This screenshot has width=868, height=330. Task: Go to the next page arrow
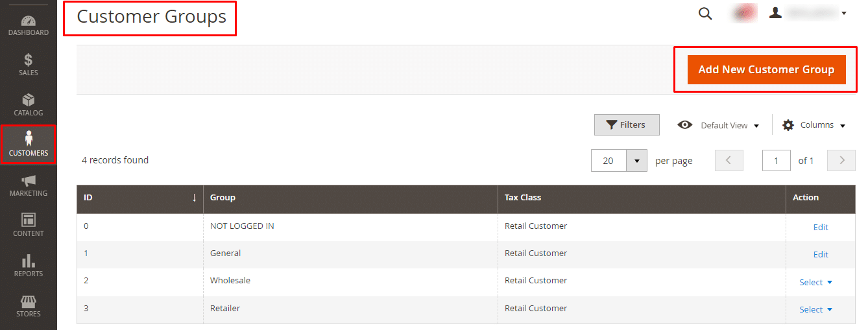pos(841,161)
